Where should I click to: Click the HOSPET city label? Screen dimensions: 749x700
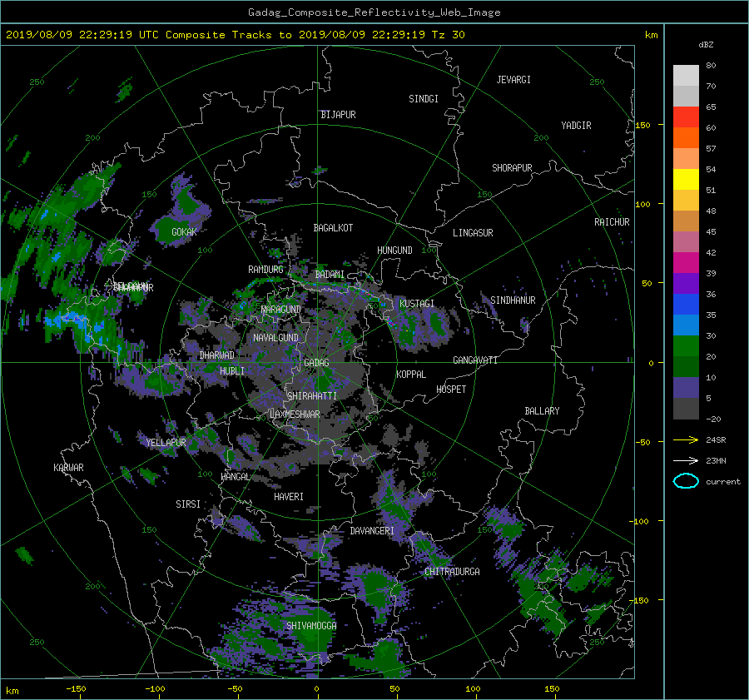click(451, 390)
